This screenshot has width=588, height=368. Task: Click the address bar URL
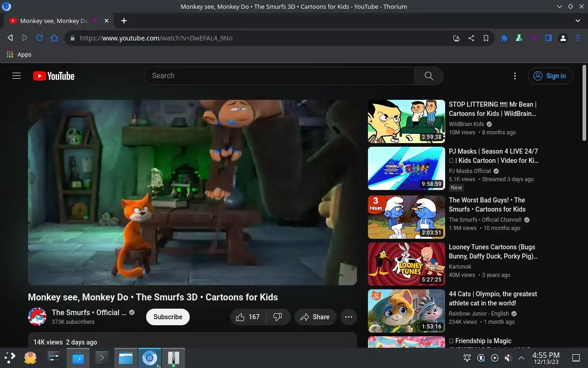pos(156,38)
